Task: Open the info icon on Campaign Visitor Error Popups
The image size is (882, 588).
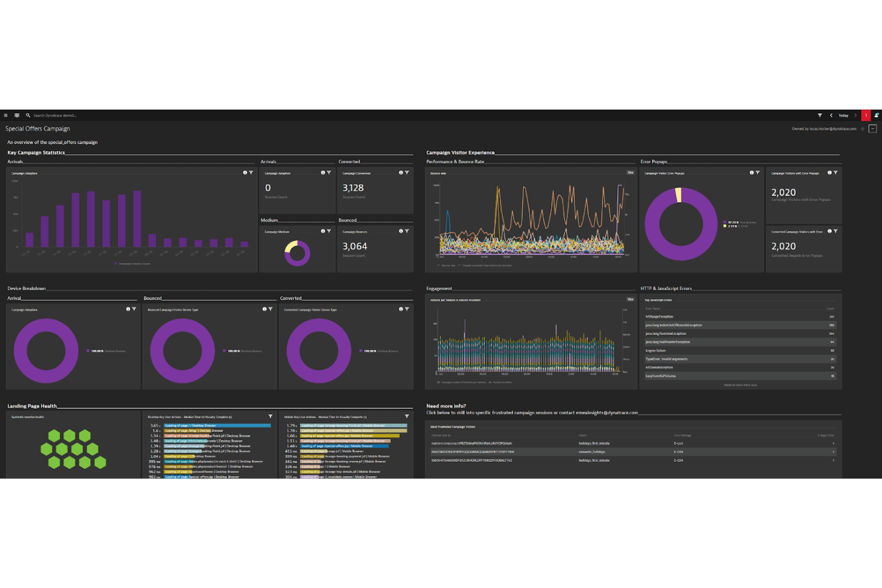Action: [751, 172]
